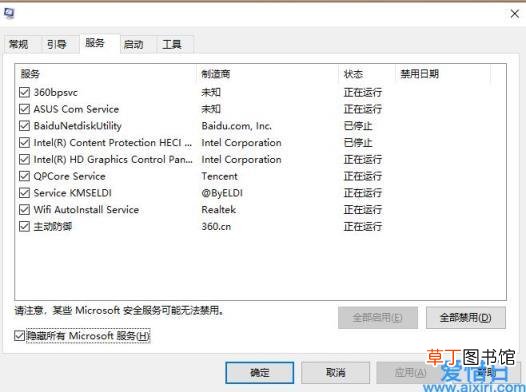
Task: Sort by the 禁用日期 column header
Action: point(443,73)
